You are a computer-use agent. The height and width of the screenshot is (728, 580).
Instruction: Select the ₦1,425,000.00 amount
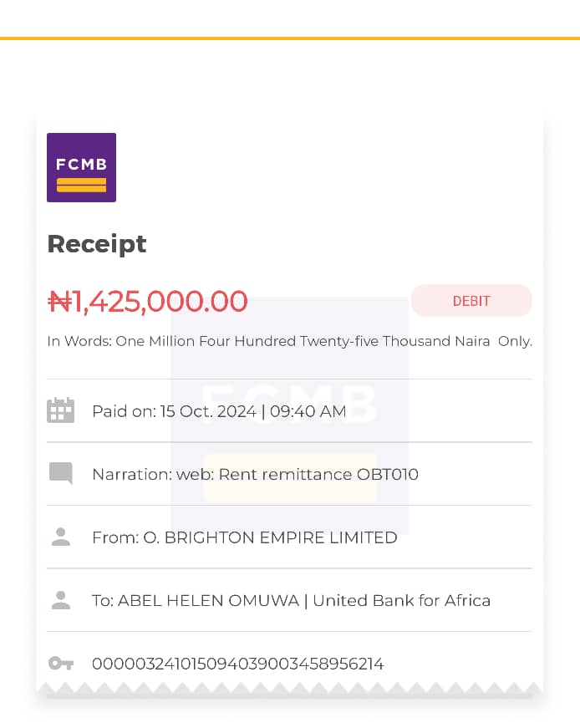tap(148, 301)
